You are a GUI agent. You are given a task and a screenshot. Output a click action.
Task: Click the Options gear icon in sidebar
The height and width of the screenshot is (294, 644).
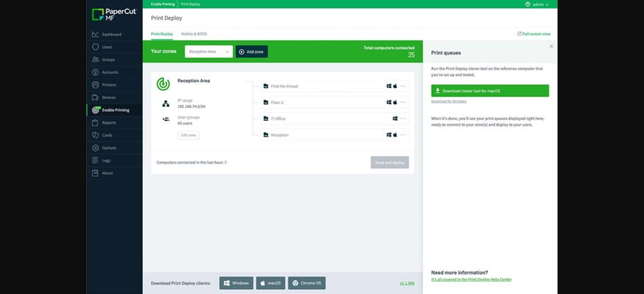coord(96,148)
